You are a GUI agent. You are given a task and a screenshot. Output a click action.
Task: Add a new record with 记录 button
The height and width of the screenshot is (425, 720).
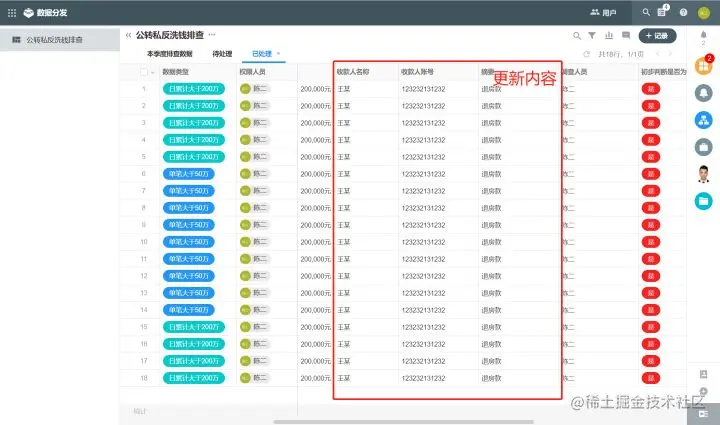point(657,36)
